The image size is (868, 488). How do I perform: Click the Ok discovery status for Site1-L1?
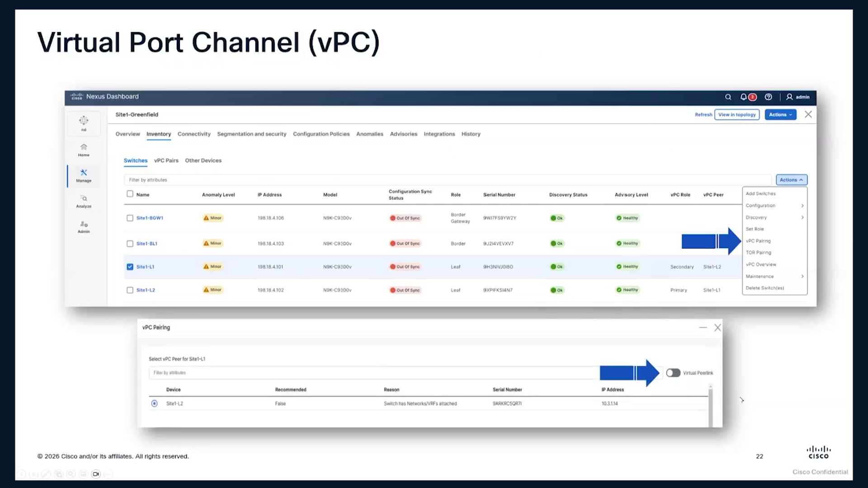pyautogui.click(x=557, y=267)
